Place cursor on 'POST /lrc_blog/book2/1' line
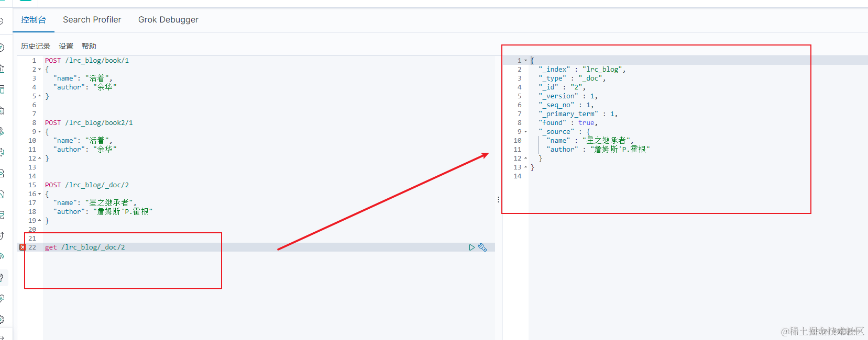 coord(89,123)
